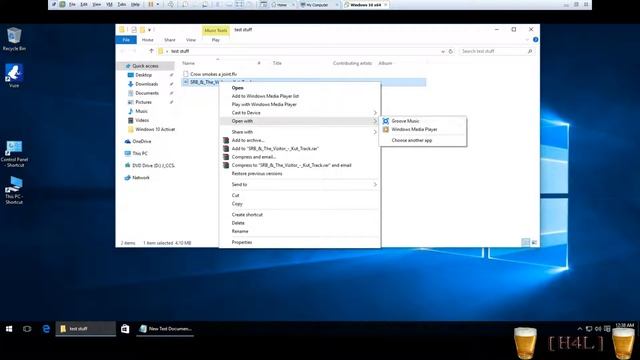Click the refresh icon in address bar
The image size is (640, 360).
(x=451, y=51)
